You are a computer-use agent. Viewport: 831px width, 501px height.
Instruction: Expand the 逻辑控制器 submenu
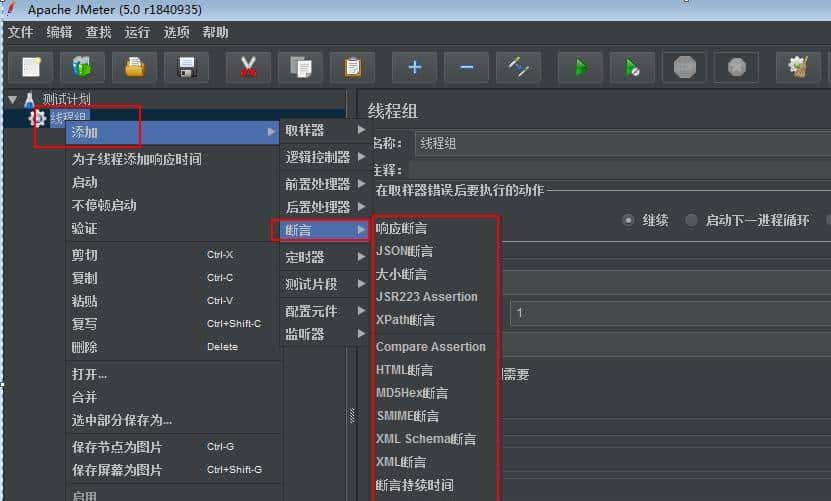point(324,157)
